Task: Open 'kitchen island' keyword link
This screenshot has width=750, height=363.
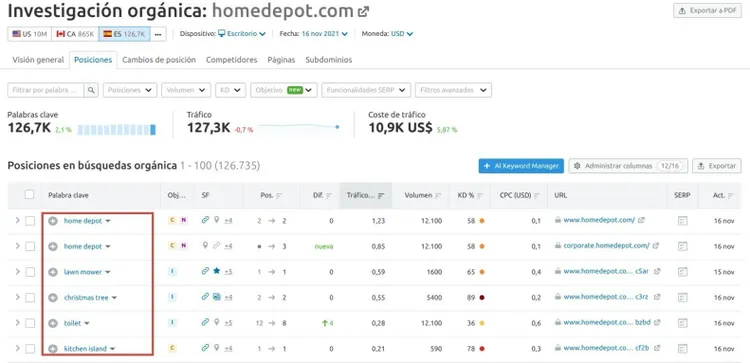Action: click(85, 349)
